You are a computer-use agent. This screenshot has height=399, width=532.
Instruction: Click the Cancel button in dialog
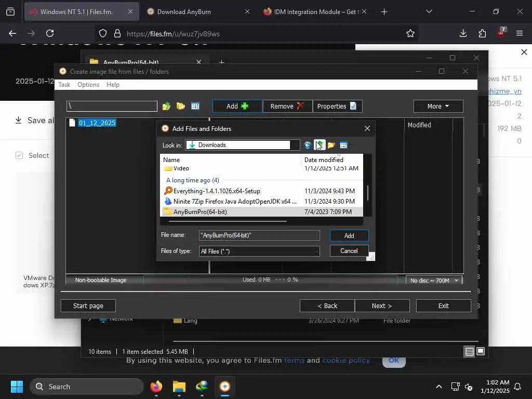click(x=349, y=251)
